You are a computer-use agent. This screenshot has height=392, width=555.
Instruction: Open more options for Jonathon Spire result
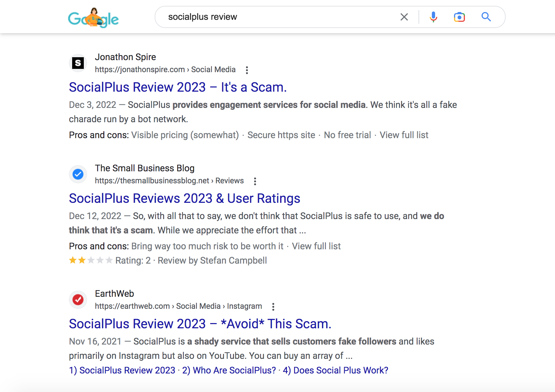247,70
